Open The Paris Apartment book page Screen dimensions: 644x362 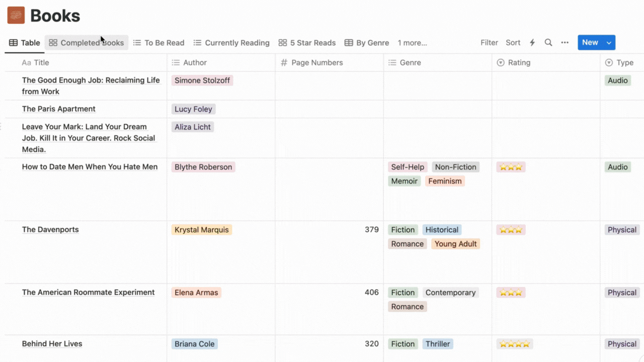[58, 109]
